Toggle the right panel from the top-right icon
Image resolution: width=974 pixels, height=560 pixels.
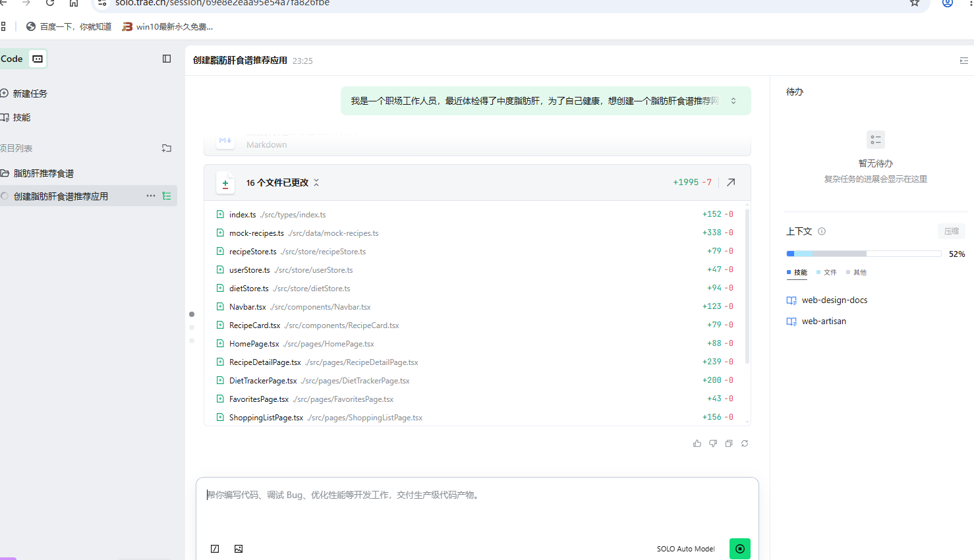coord(963,61)
